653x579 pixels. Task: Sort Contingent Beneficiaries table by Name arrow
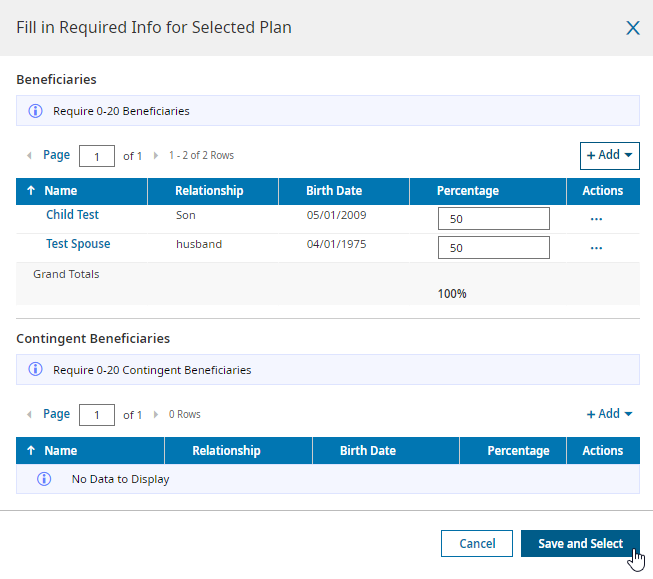(x=31, y=451)
